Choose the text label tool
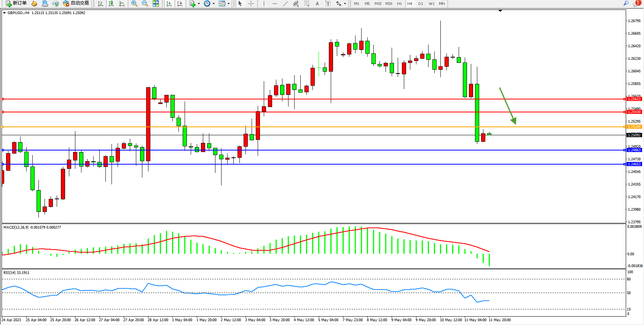 tap(328, 3)
